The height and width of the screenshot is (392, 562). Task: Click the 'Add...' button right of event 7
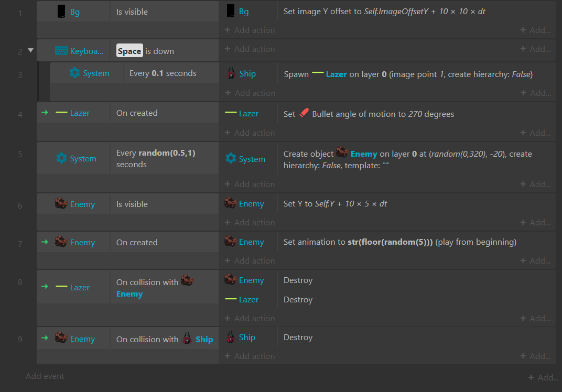[535, 261]
